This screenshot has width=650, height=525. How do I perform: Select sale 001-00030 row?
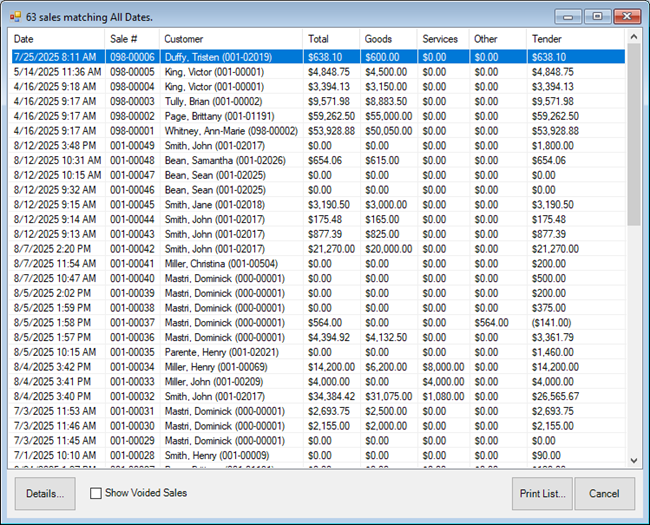pyautogui.click(x=318, y=426)
